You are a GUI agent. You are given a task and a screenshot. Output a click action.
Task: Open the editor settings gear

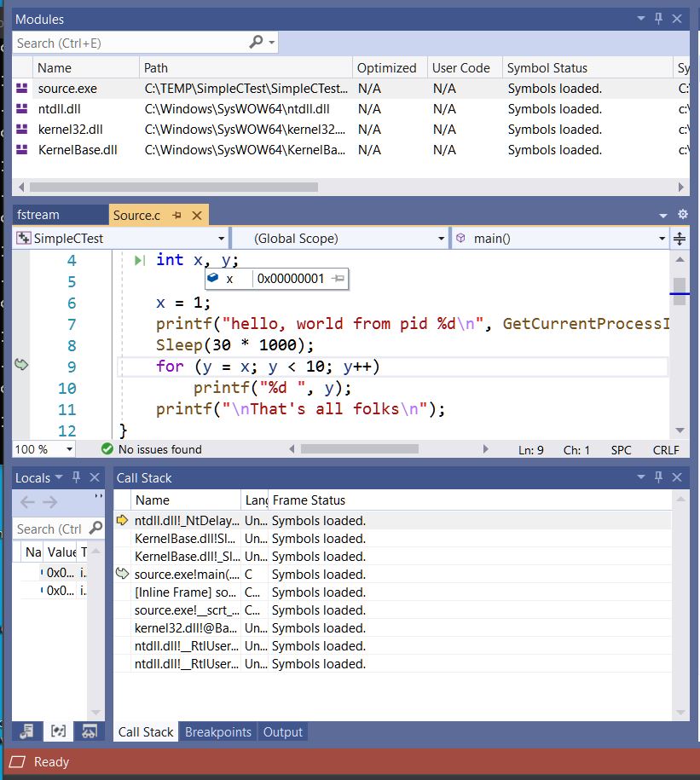pos(683,214)
